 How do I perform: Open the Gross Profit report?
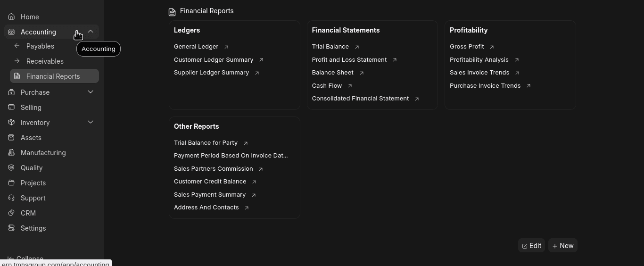467,47
